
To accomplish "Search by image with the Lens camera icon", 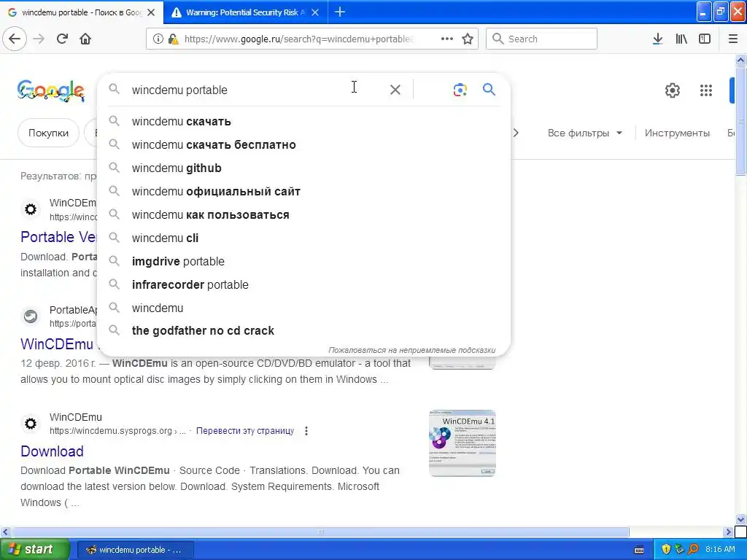I will tap(460, 90).
